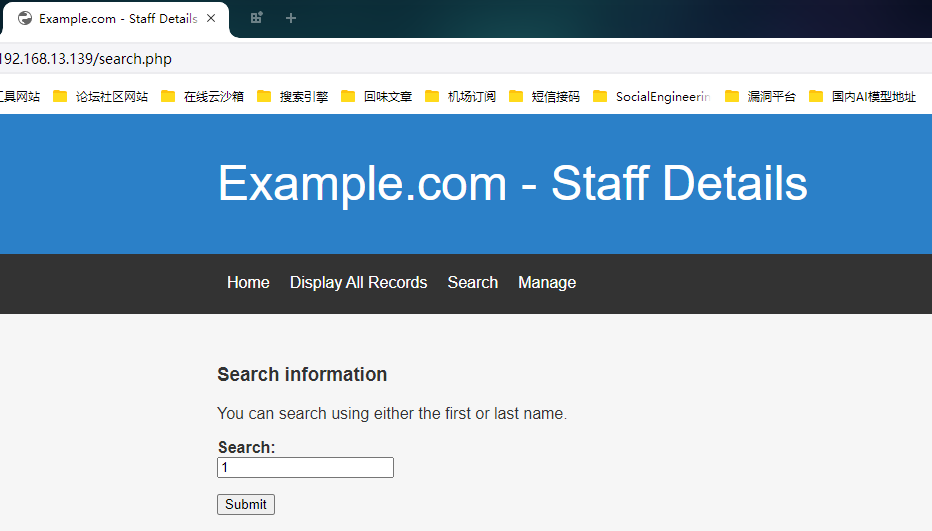Open the SocialEngineering bookmark folder
Screen dimensions: 932x531
[652, 96]
